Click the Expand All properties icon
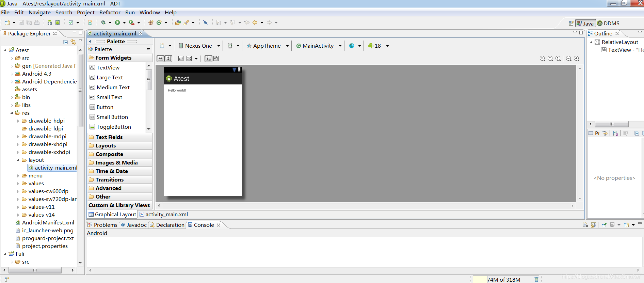Viewport: 644px width, 283px height. coord(637,133)
